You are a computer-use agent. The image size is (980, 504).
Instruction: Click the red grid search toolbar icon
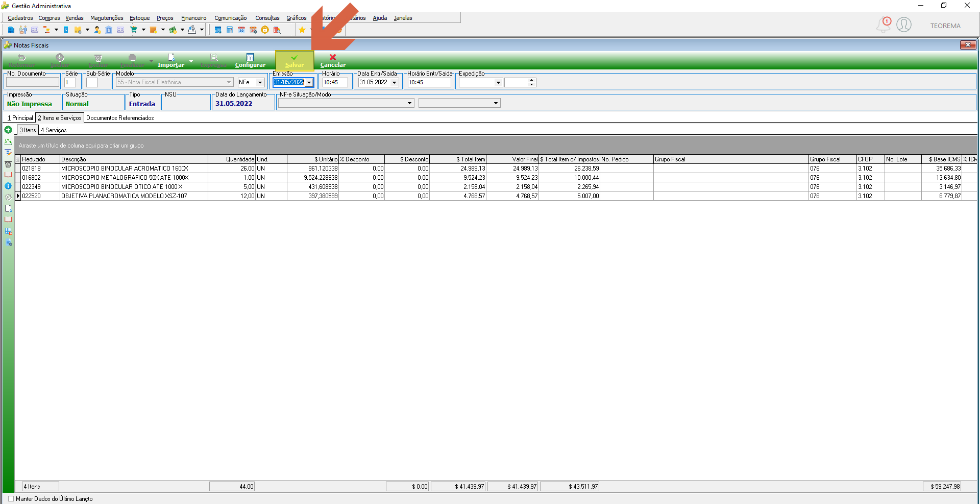(x=277, y=30)
